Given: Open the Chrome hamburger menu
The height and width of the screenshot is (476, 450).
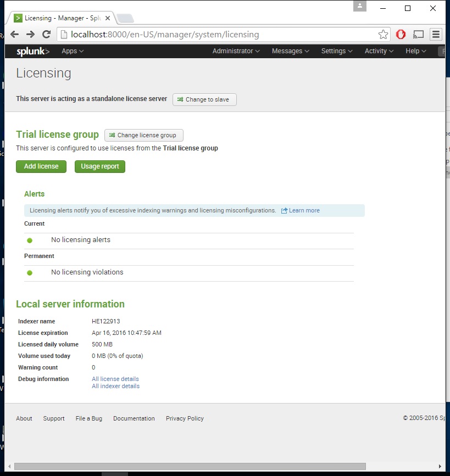Looking at the screenshot, I should 436,34.
